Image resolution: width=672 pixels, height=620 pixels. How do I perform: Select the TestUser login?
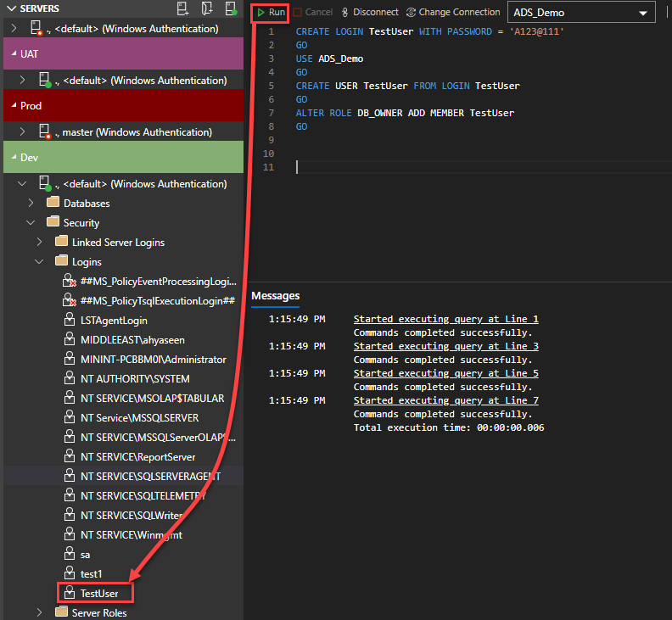click(99, 593)
